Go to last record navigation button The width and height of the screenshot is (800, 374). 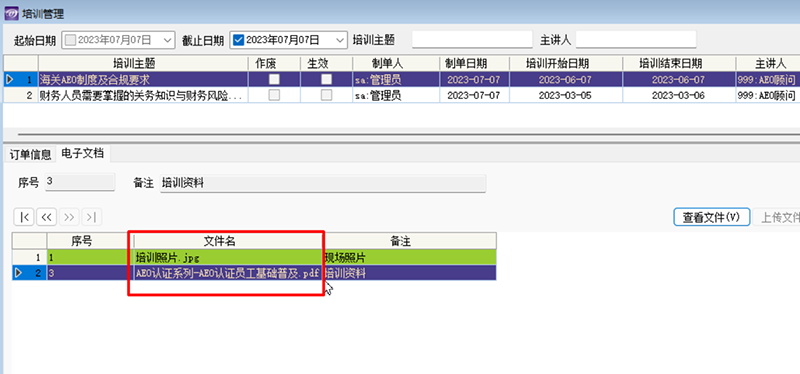point(91,217)
